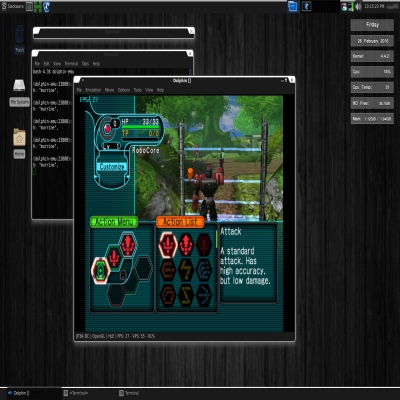Click the Cpu usage widget

pos(372,72)
